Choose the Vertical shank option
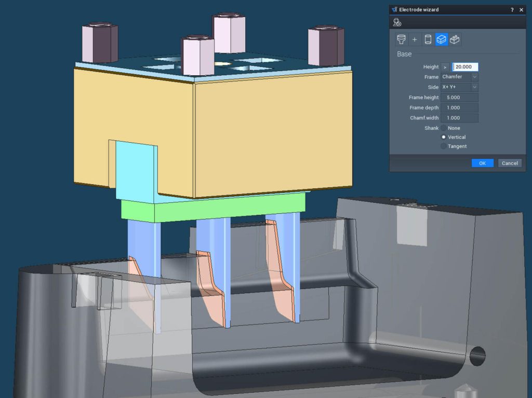 tap(444, 137)
